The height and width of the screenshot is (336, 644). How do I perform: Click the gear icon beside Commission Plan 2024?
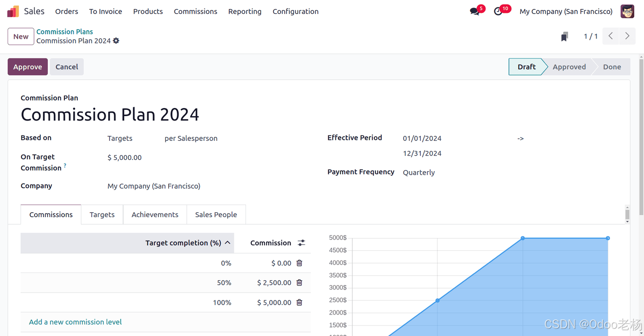(x=116, y=41)
